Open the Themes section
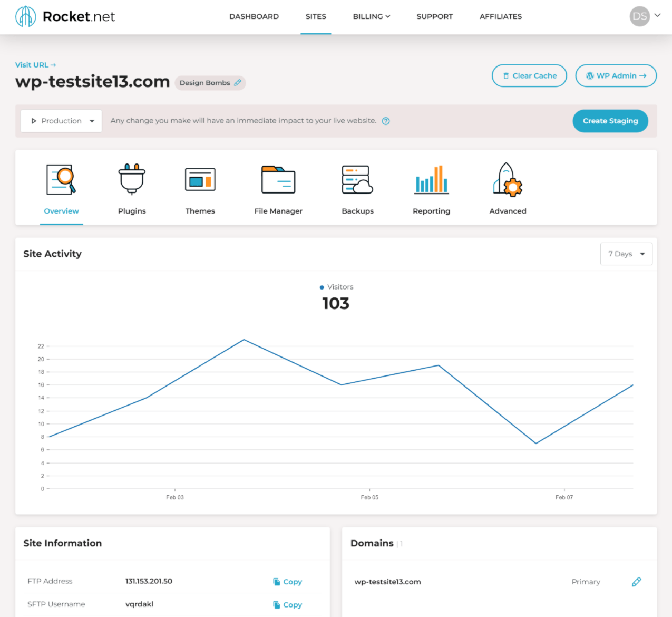Screen dimensions: 672x617 point(200,187)
